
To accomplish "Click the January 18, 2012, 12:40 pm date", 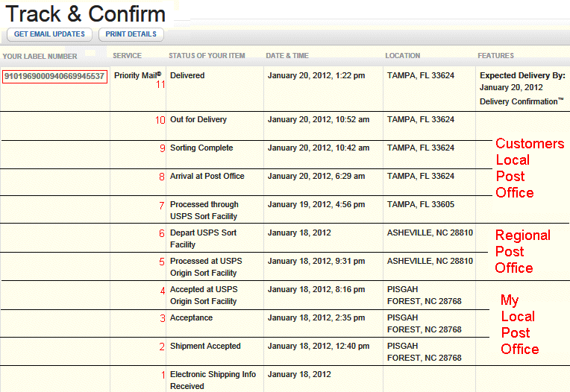I will [x=319, y=346].
